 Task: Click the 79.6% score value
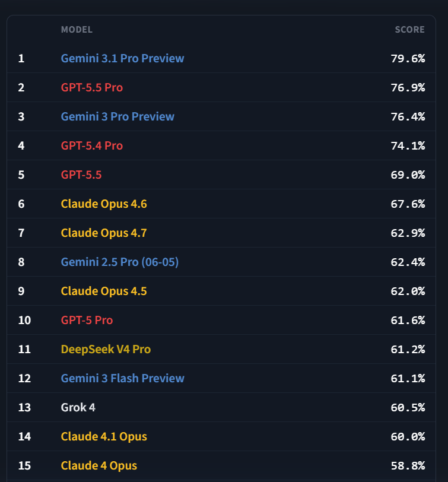tap(408, 58)
